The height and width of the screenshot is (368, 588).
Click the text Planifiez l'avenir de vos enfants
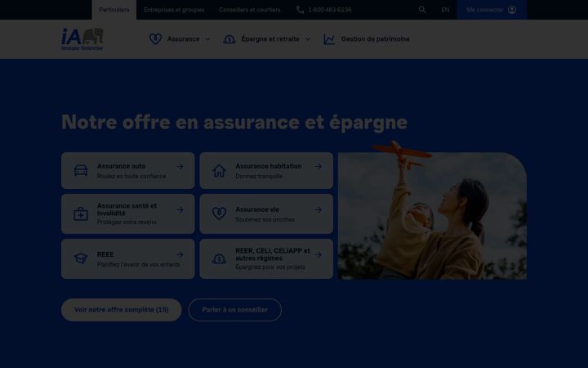[x=138, y=265]
